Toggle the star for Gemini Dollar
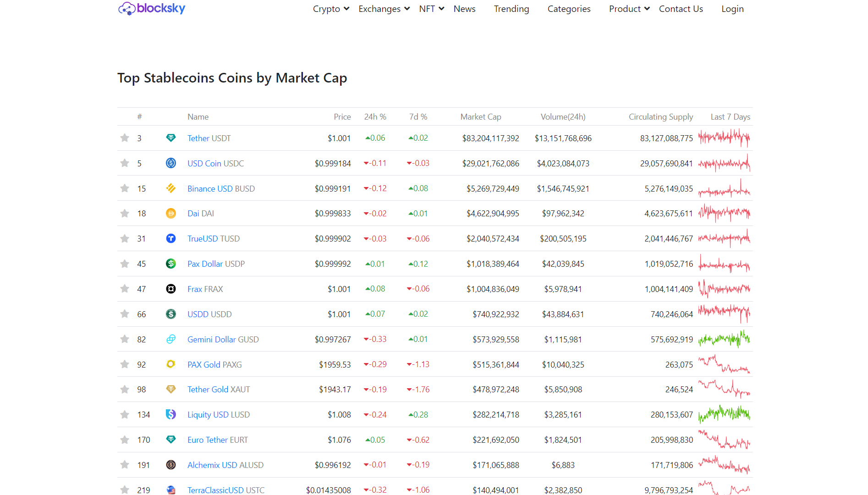This screenshot has height=495, width=868. [x=125, y=339]
